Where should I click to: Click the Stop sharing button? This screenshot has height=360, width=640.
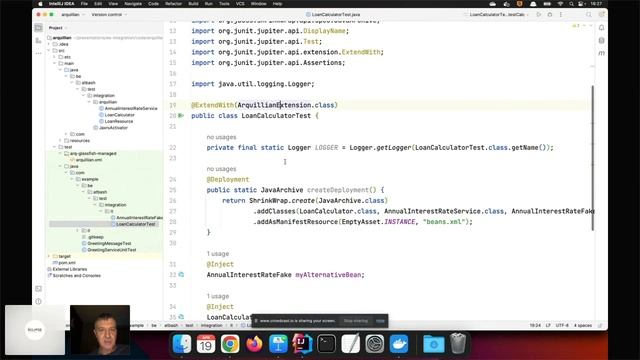[356, 321]
